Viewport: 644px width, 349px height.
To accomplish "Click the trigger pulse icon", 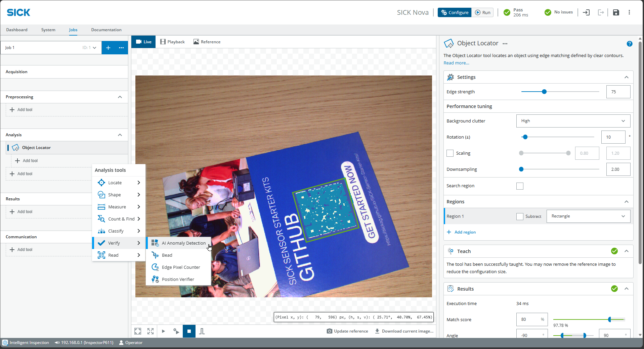I will click(x=202, y=331).
